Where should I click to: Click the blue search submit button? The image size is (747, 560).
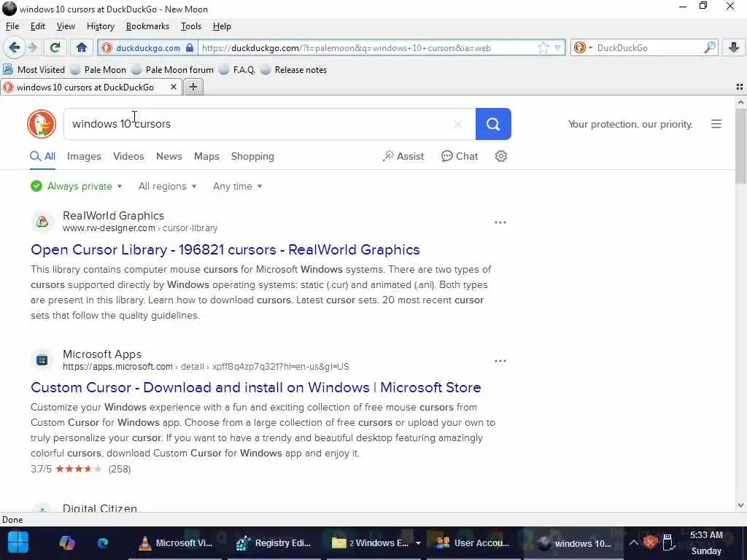click(x=493, y=124)
